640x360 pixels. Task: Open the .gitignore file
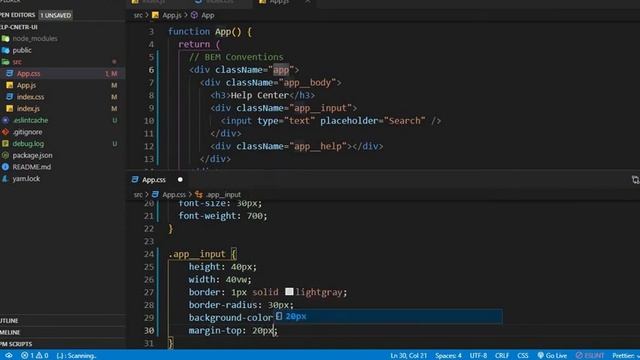coord(27,132)
